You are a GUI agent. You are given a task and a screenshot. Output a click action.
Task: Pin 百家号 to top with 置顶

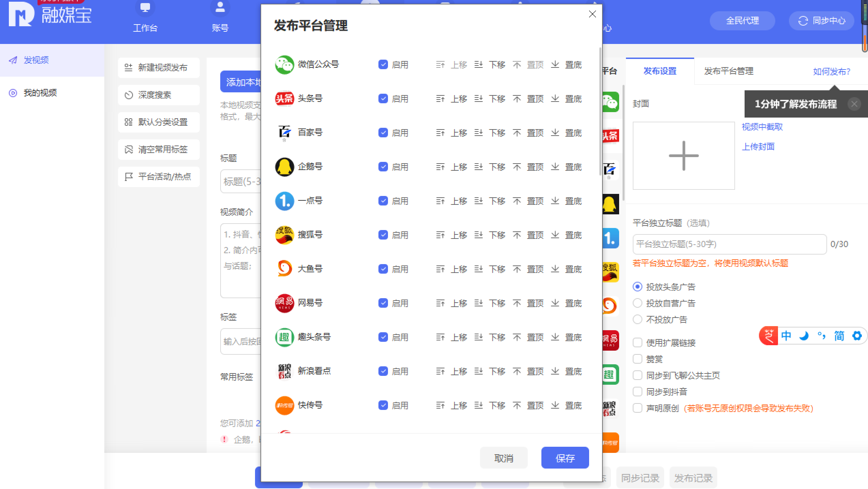click(x=528, y=133)
